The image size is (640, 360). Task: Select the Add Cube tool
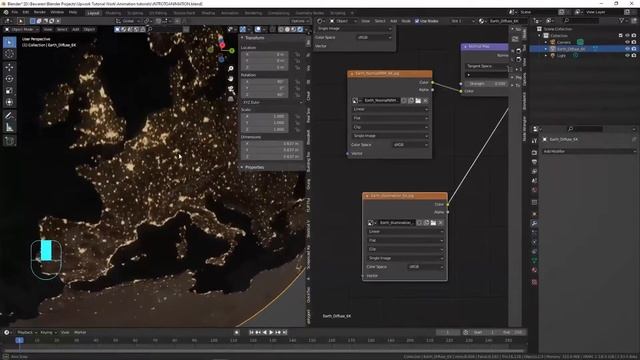click(x=9, y=141)
